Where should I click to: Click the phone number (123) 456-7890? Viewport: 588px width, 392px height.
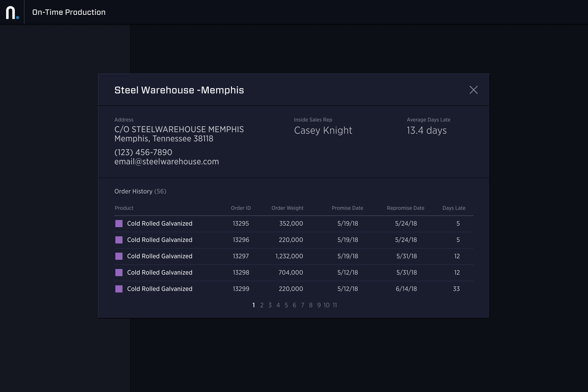tap(143, 152)
